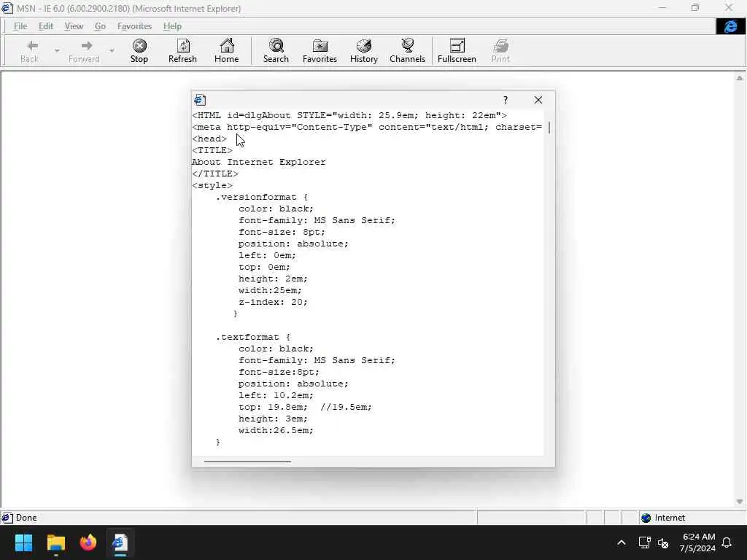Open the clock showing 6:24 AM
The image size is (747, 560).
click(x=698, y=542)
